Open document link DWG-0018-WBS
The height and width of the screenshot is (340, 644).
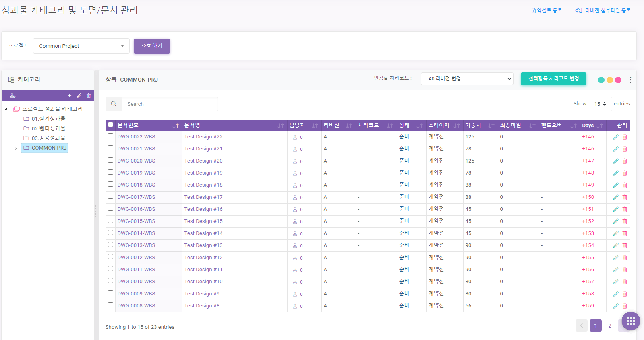point(136,185)
